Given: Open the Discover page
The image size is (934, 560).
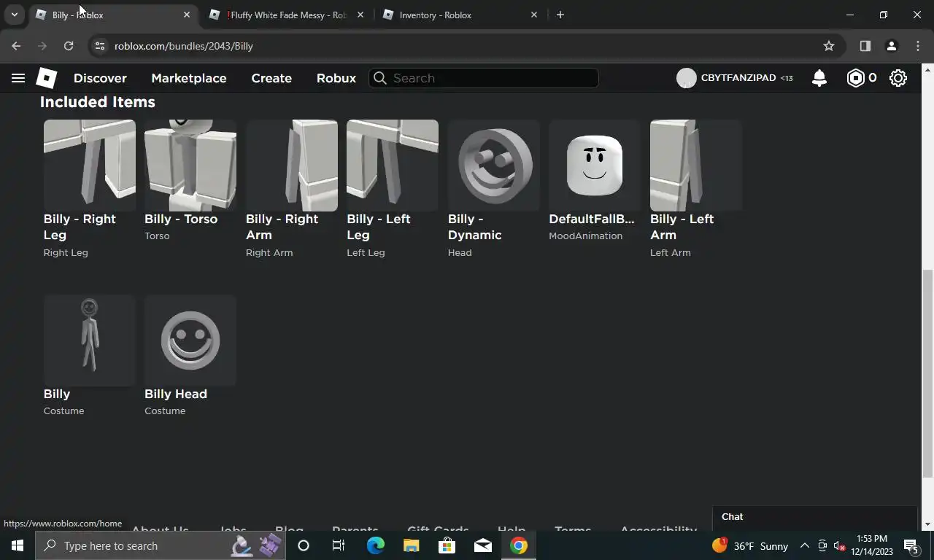Looking at the screenshot, I should tap(100, 78).
